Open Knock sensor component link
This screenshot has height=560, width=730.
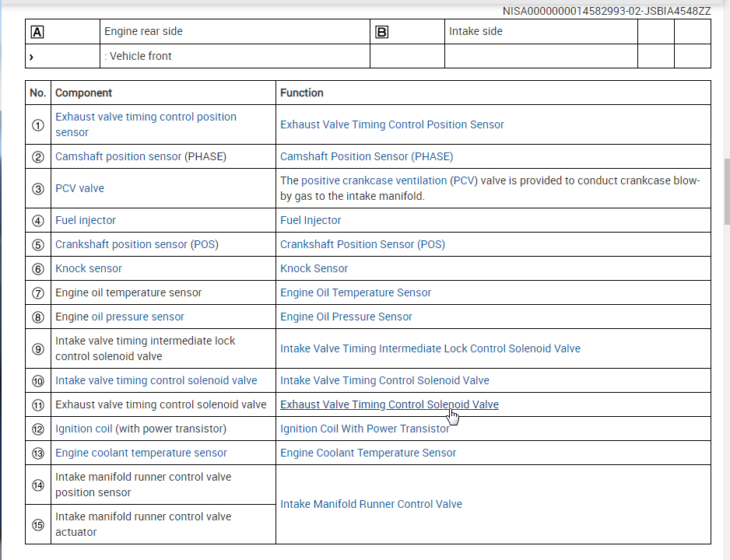(89, 268)
